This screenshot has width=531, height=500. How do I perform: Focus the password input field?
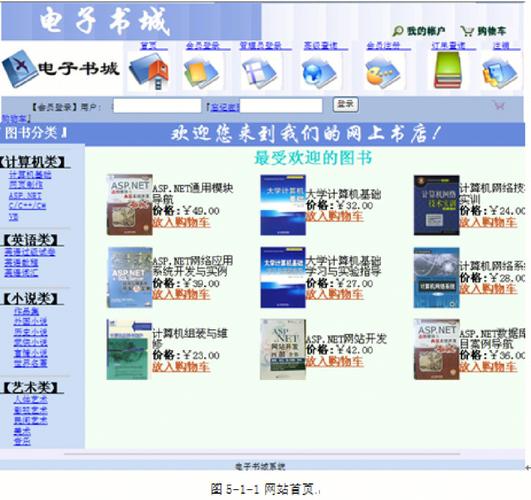tap(281, 106)
